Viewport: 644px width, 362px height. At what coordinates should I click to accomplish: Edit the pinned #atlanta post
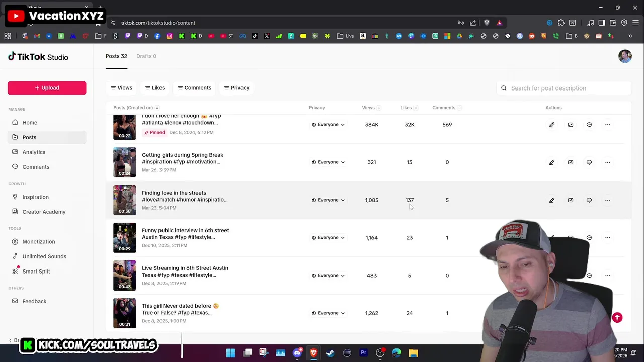pyautogui.click(x=552, y=125)
